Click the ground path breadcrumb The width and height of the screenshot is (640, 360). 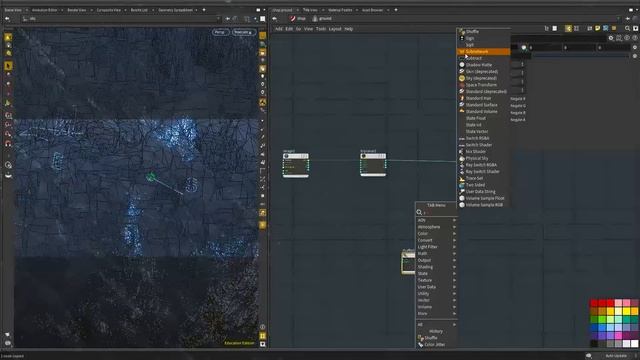pos(322,18)
